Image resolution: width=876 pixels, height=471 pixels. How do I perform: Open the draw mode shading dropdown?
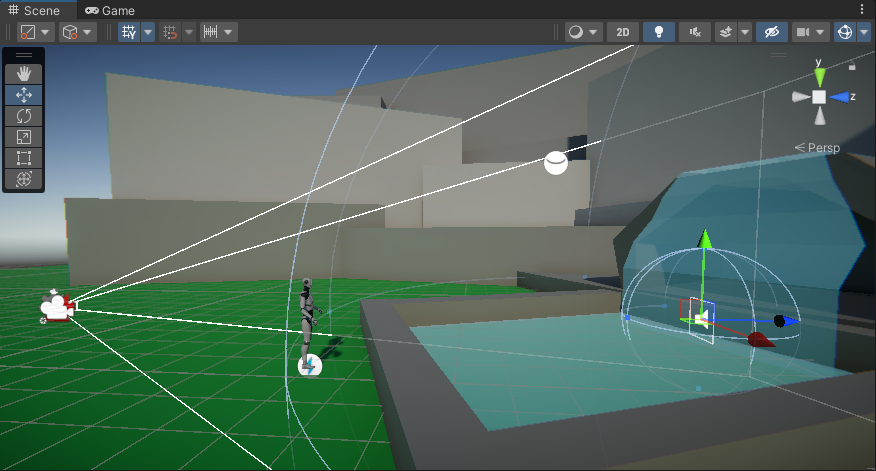582,32
